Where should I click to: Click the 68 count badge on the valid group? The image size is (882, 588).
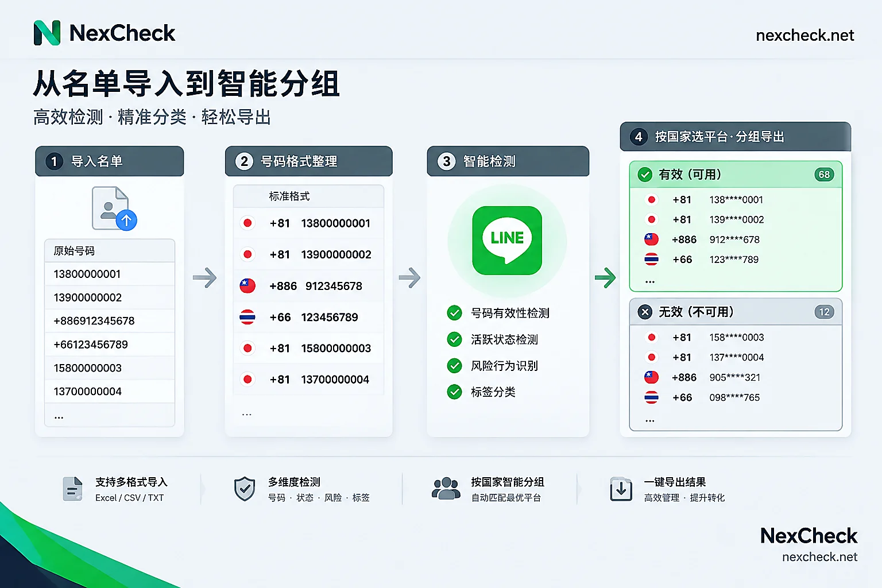point(824,175)
